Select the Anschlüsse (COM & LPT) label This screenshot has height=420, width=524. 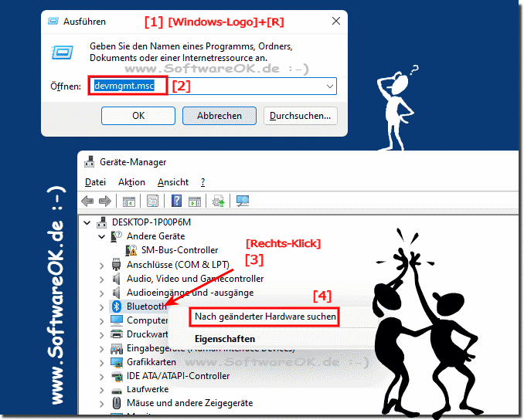(178, 264)
